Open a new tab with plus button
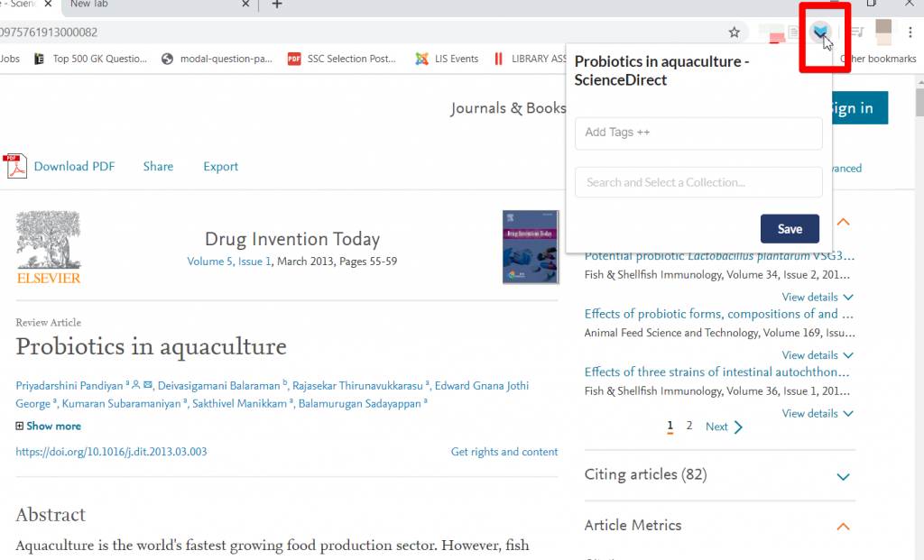The height and width of the screenshot is (560, 924). tap(277, 5)
